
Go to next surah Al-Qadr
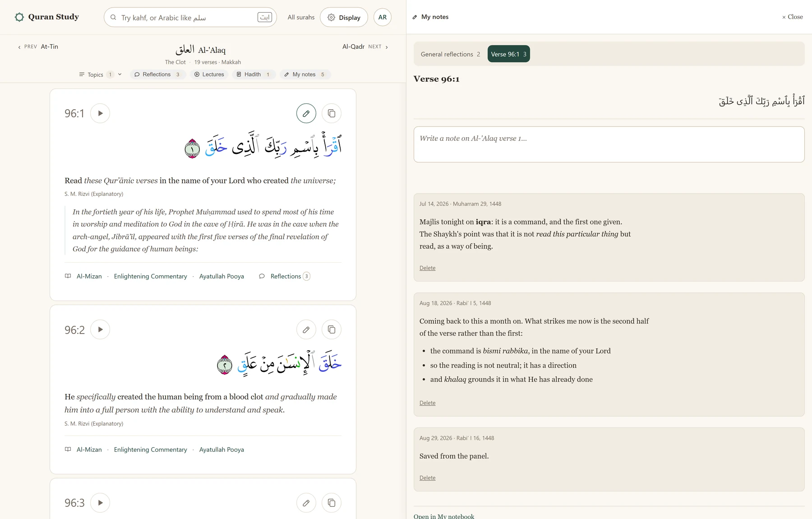pos(365,46)
